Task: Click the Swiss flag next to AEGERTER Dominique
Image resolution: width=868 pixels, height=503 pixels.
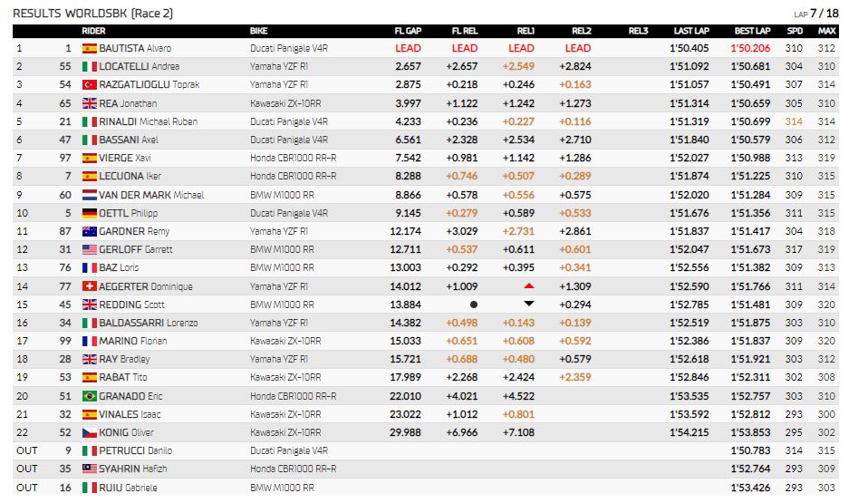Action: click(89, 286)
